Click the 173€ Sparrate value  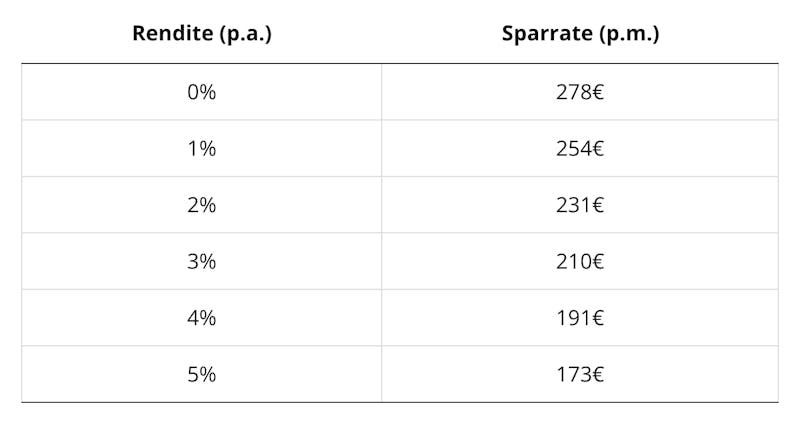coord(580,375)
